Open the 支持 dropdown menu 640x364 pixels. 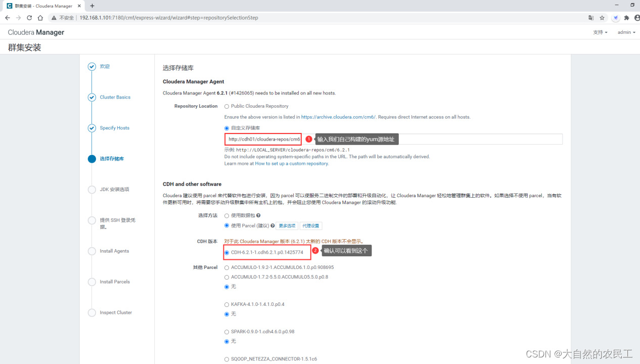[x=600, y=32]
